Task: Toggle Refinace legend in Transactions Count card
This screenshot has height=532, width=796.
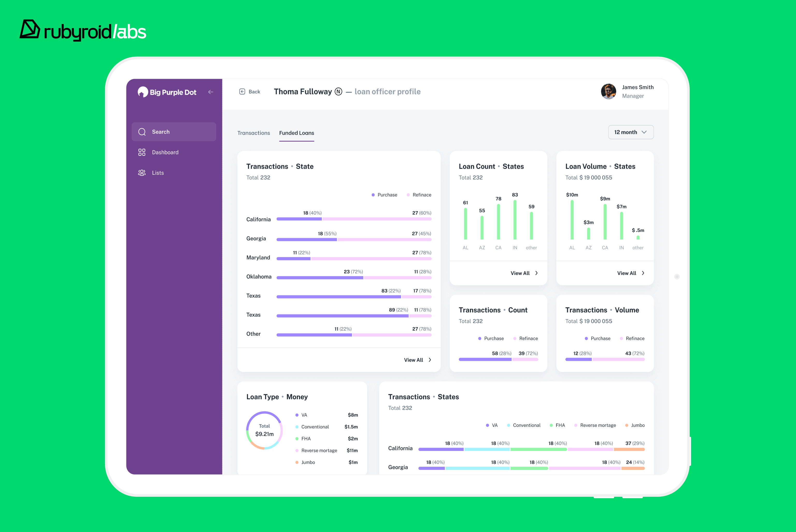Action: click(525, 339)
